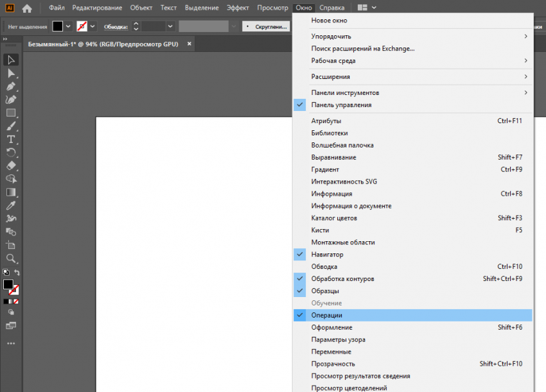Open the fill color dropdown arrow
This screenshot has height=392, width=546.
[68, 26]
